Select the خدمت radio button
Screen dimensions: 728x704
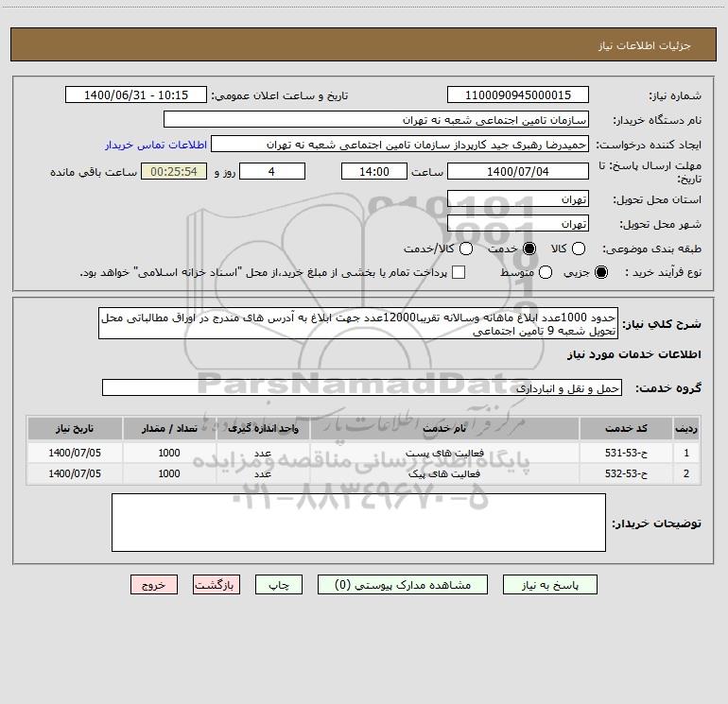(x=529, y=249)
